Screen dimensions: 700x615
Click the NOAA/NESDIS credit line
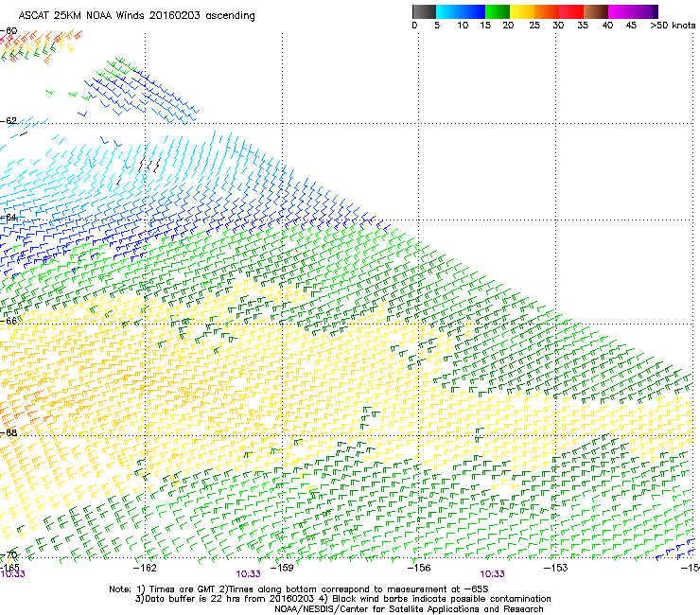pos(409,609)
